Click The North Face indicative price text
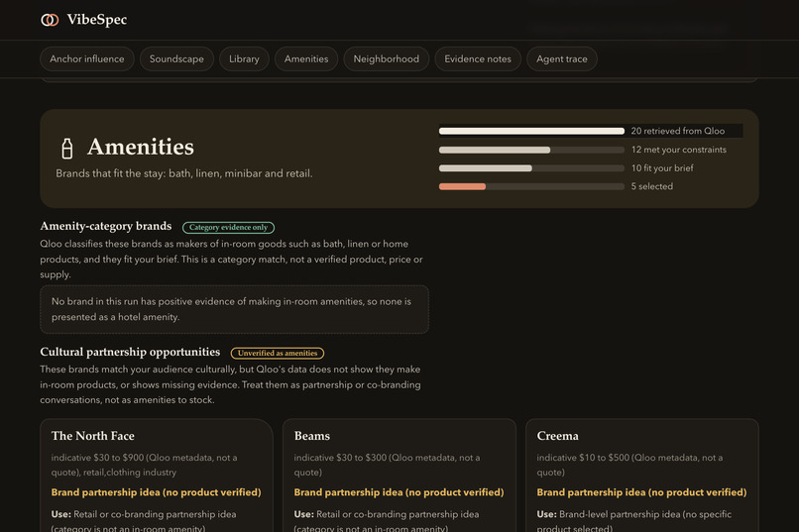This screenshot has height=532, width=799. coord(144,465)
